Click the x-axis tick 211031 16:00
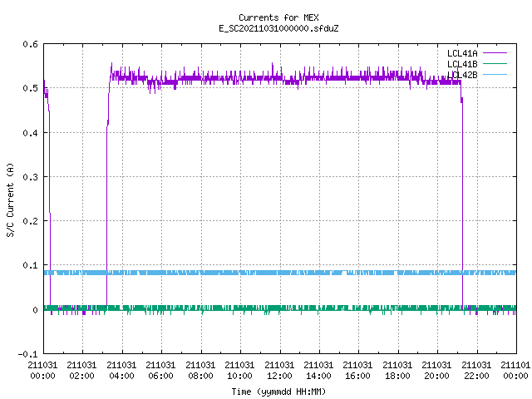Viewport: 532px width, 399px height. coord(358,371)
